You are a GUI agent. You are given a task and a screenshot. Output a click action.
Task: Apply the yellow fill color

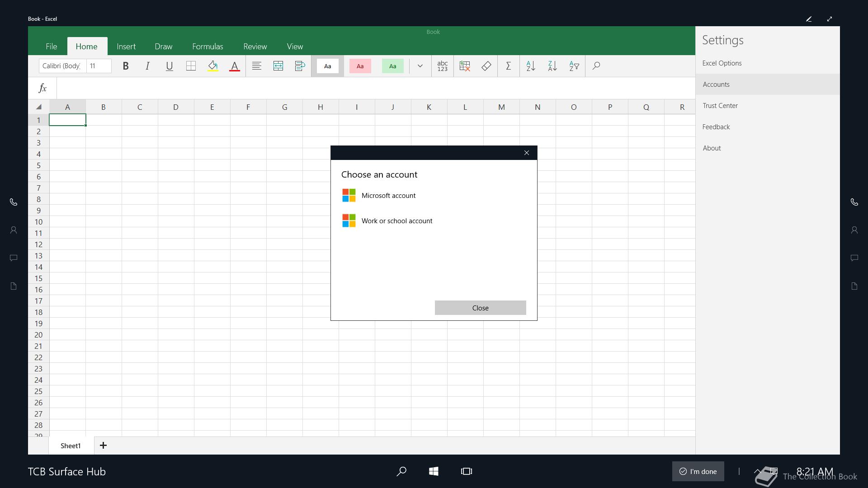[x=212, y=66]
